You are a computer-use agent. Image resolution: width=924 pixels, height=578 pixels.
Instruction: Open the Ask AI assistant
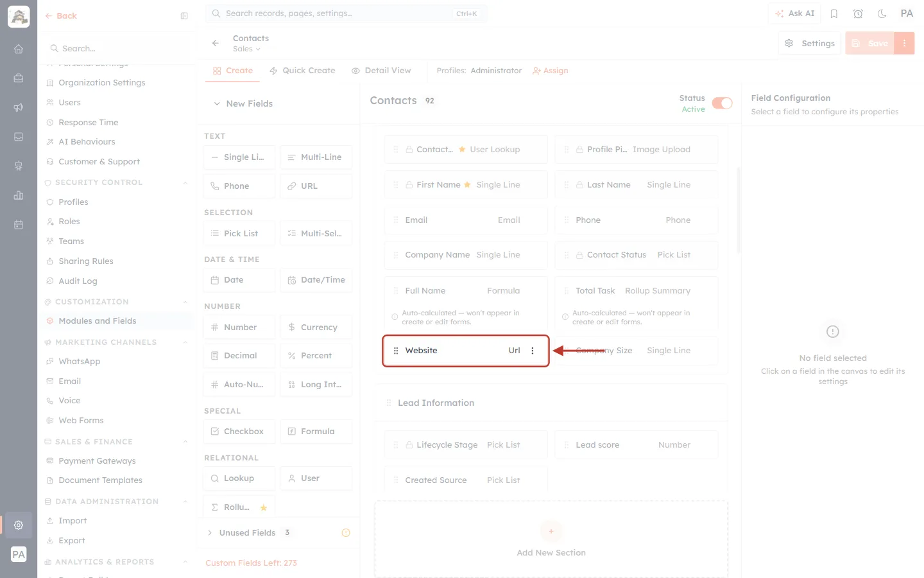(x=794, y=13)
